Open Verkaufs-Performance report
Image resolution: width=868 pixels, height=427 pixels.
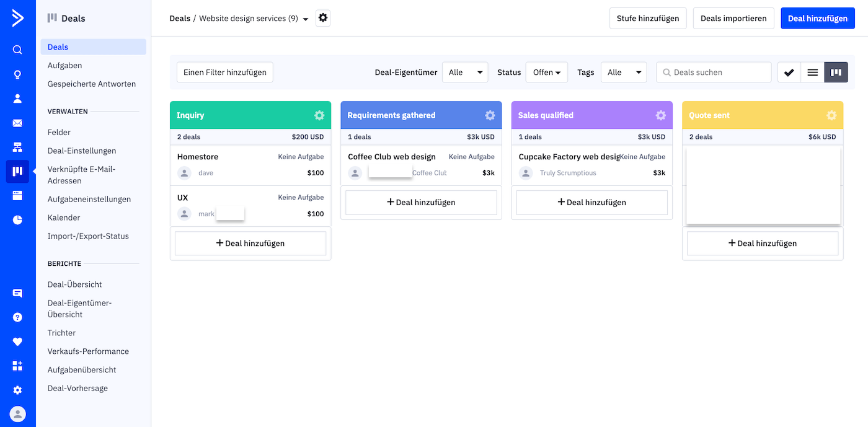point(88,352)
